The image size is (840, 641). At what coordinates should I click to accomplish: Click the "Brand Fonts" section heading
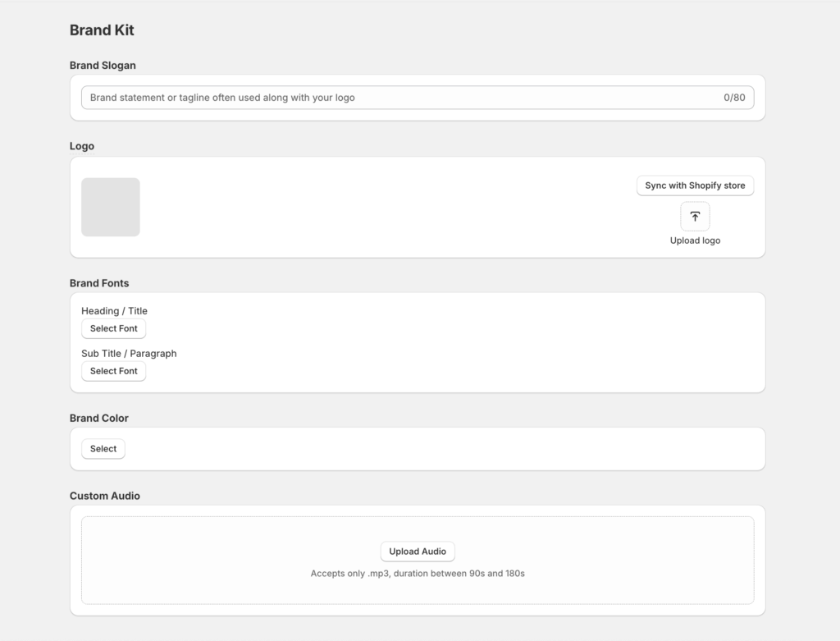(x=99, y=283)
